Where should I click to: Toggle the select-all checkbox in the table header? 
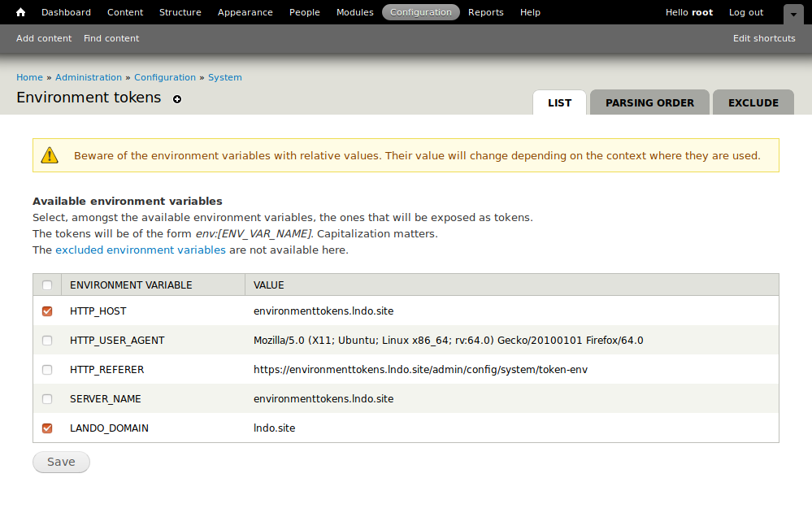tap(47, 285)
